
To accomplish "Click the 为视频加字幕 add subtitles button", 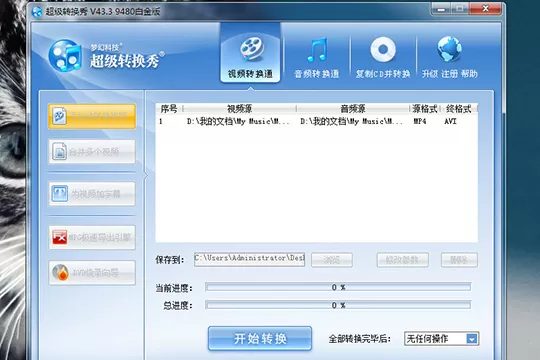I will 92,194.
